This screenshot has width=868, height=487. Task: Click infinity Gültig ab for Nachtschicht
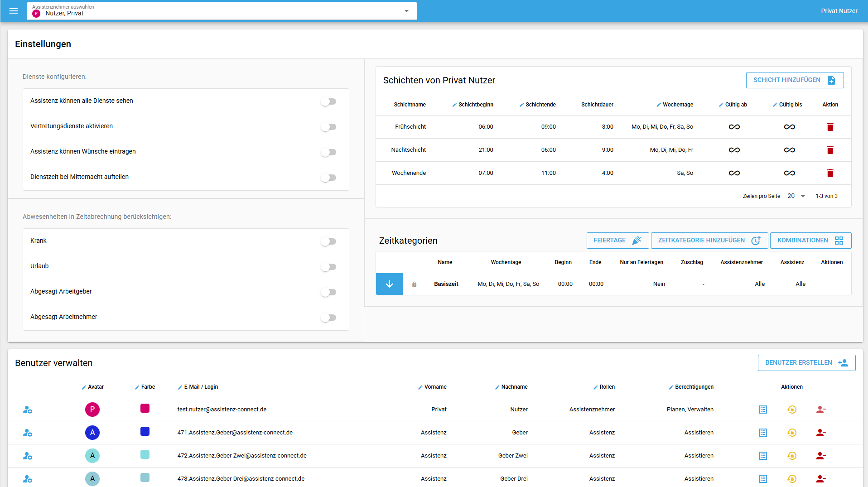(x=734, y=150)
